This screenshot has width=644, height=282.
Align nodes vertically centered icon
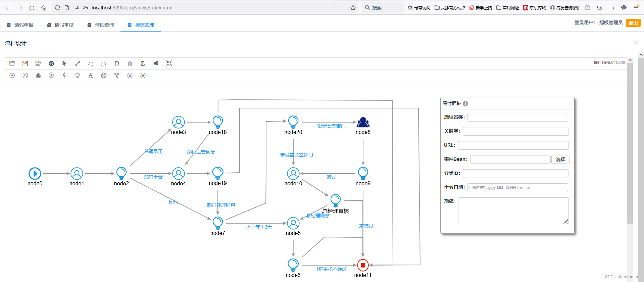pos(143,63)
